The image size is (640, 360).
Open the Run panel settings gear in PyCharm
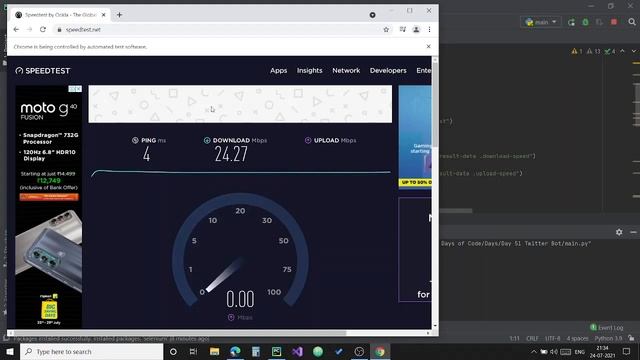pyautogui.click(x=619, y=232)
